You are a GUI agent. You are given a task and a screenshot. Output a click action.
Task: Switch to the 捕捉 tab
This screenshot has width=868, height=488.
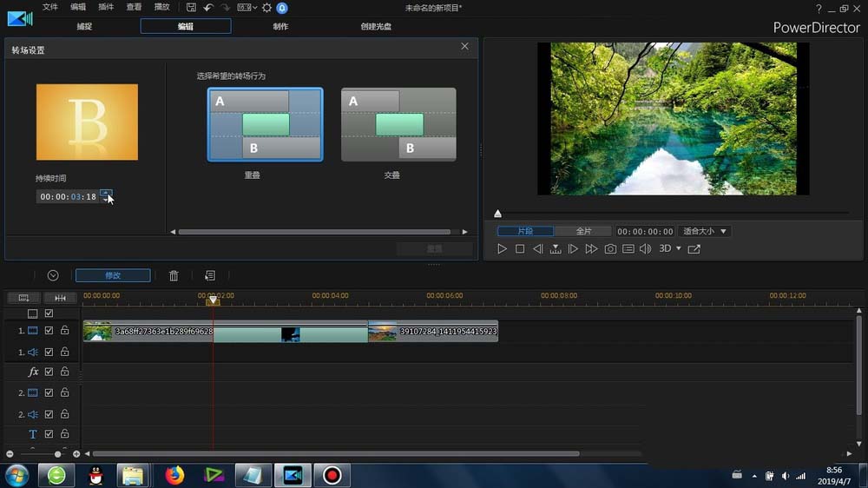click(x=84, y=26)
